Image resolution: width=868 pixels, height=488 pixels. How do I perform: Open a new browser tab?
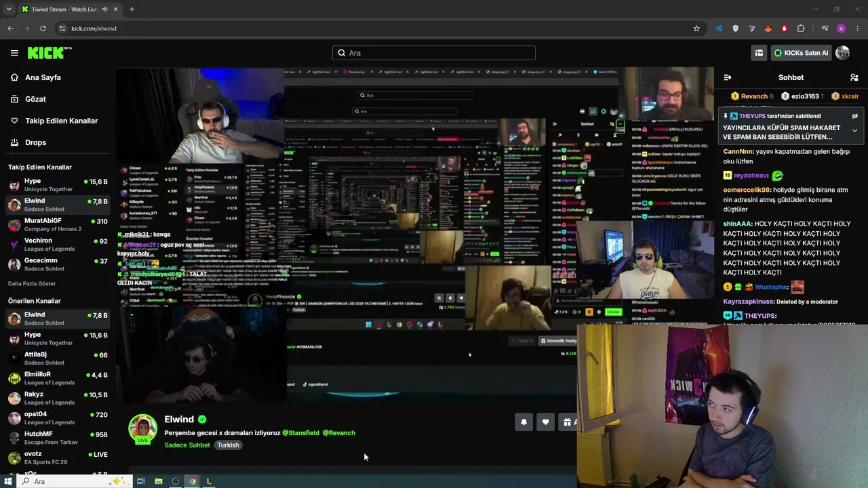[x=132, y=9]
